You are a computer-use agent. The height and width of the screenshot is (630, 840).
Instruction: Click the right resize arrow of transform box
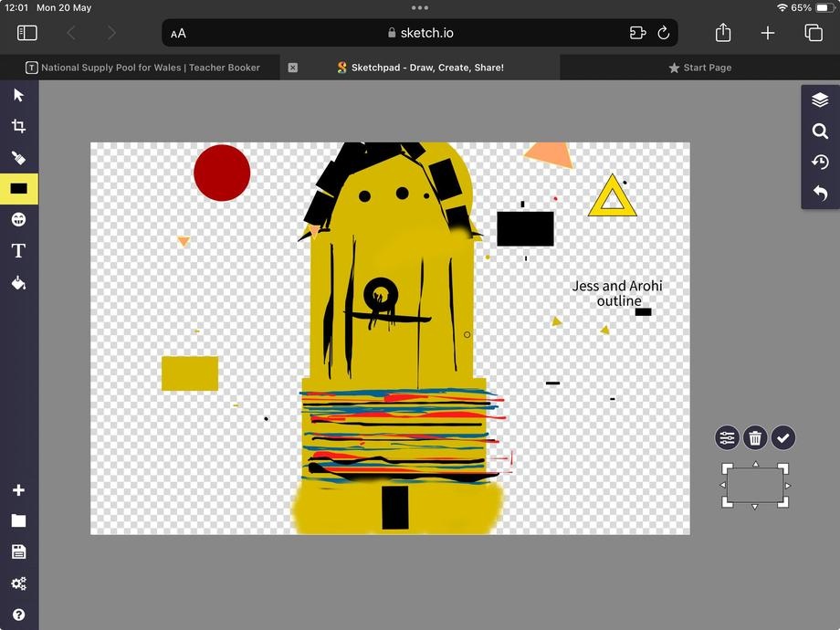(787, 486)
